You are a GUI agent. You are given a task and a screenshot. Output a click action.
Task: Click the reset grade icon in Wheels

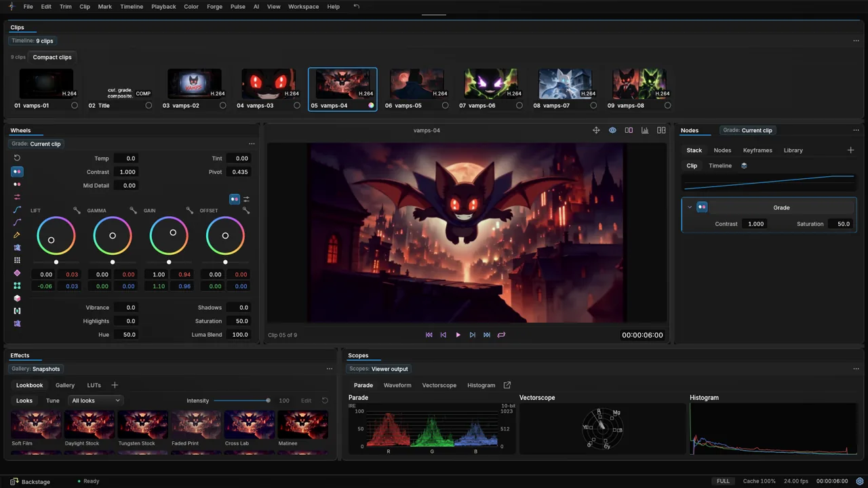pyautogui.click(x=17, y=158)
